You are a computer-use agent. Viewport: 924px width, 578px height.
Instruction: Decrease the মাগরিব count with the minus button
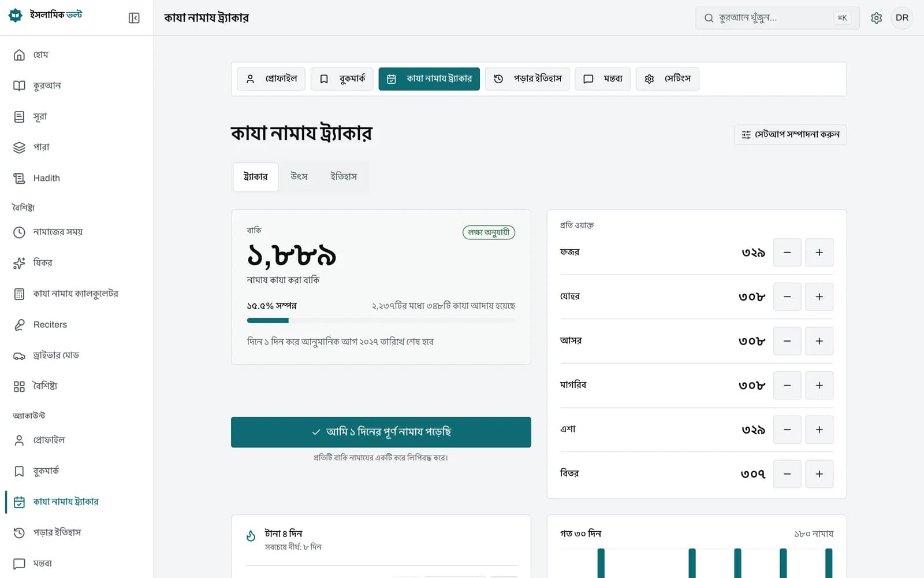click(787, 386)
